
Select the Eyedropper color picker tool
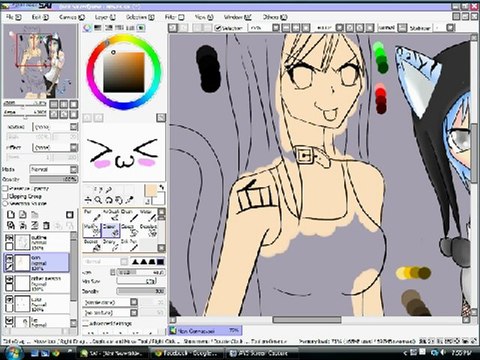click(130, 200)
